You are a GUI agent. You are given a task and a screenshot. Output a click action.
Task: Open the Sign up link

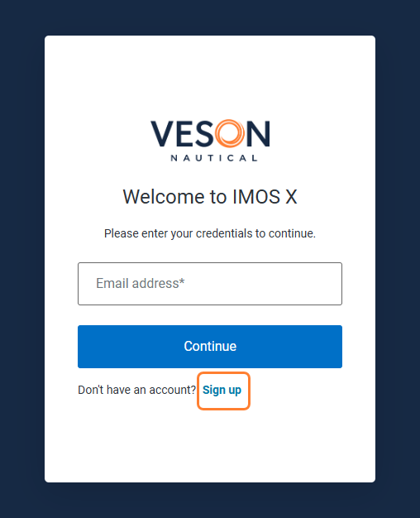(222, 390)
